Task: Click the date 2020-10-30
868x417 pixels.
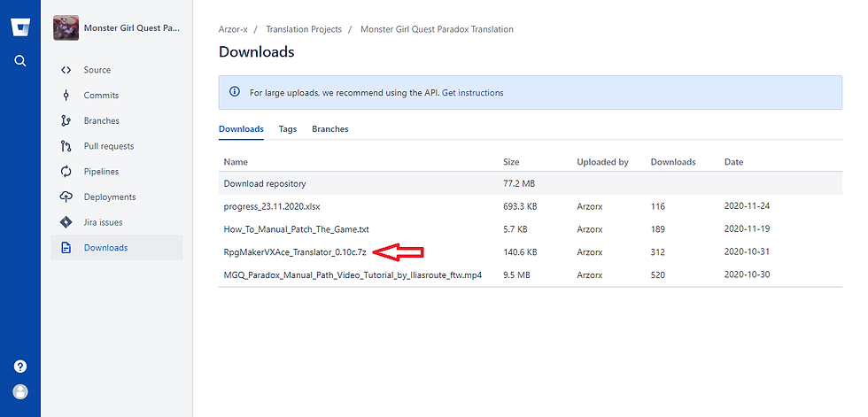Action: coord(747,274)
